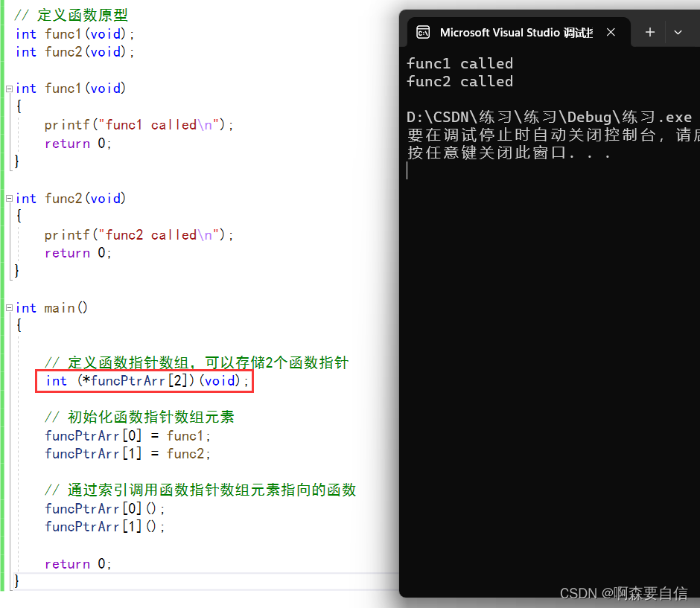
Task: Open the terminal tab dropdown chevron
Action: tap(678, 32)
